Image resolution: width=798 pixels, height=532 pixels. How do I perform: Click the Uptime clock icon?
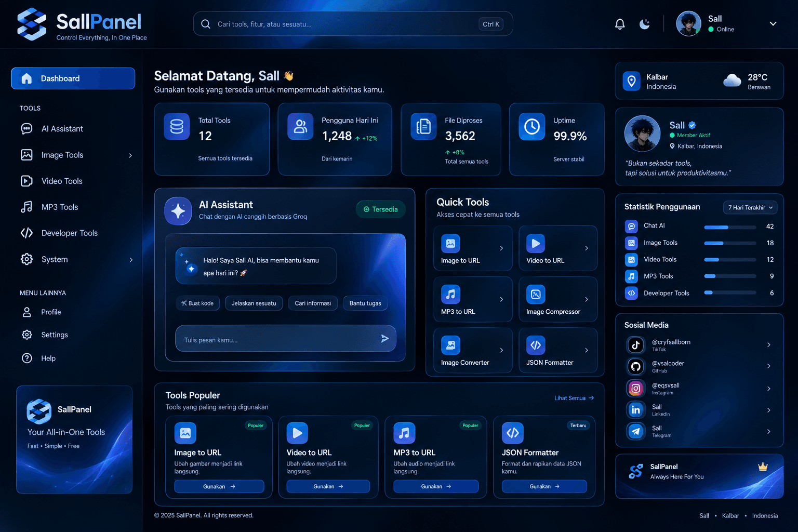pyautogui.click(x=532, y=126)
